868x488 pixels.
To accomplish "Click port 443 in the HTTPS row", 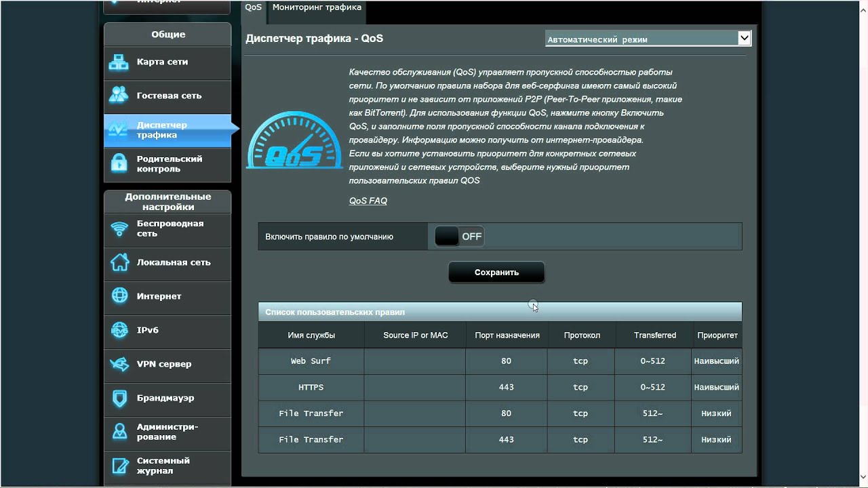I will pos(507,388).
